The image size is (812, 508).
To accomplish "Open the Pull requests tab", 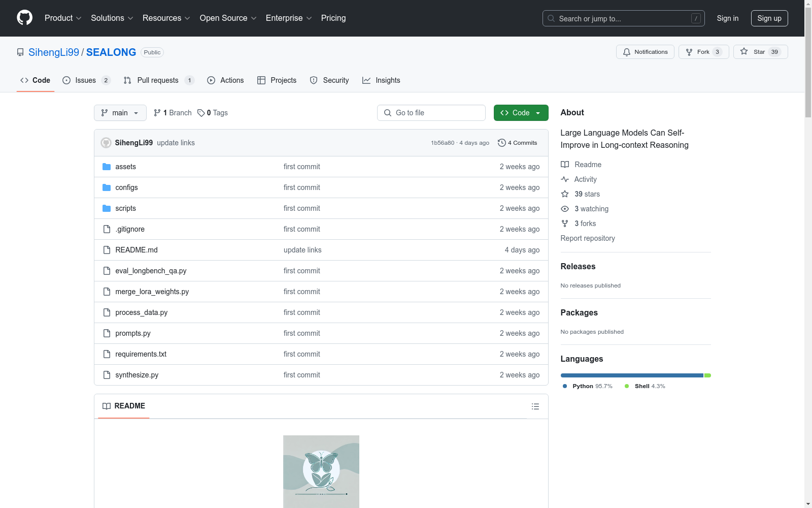I will 159,80.
